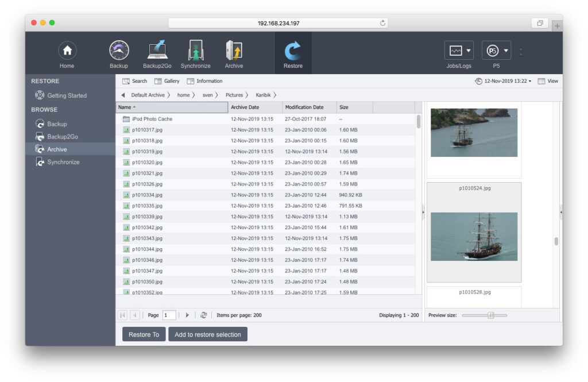The image size is (588, 382).
Task: Open the Synchronize module icon
Action: click(195, 52)
